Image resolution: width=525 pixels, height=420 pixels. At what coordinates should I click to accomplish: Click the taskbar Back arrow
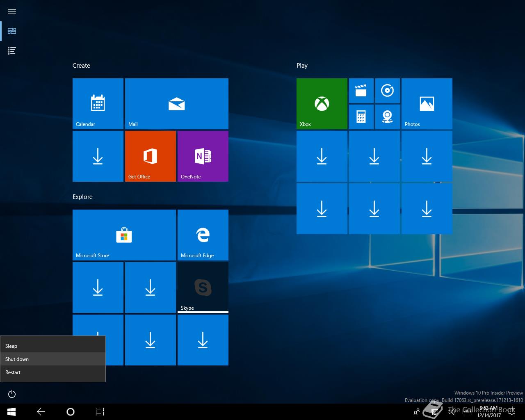tap(41, 412)
